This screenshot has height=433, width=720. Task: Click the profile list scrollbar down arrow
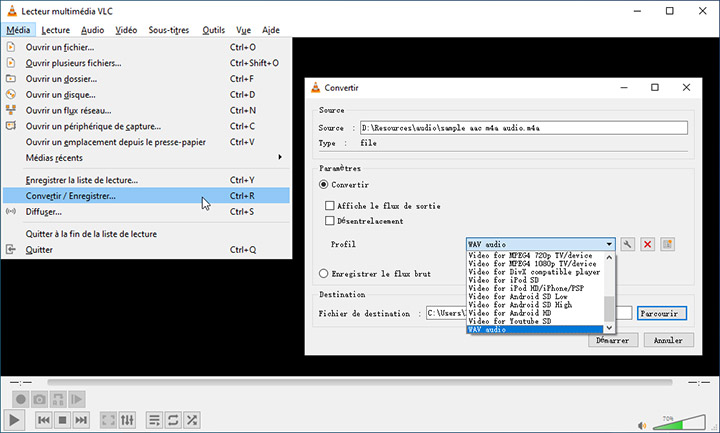point(609,328)
